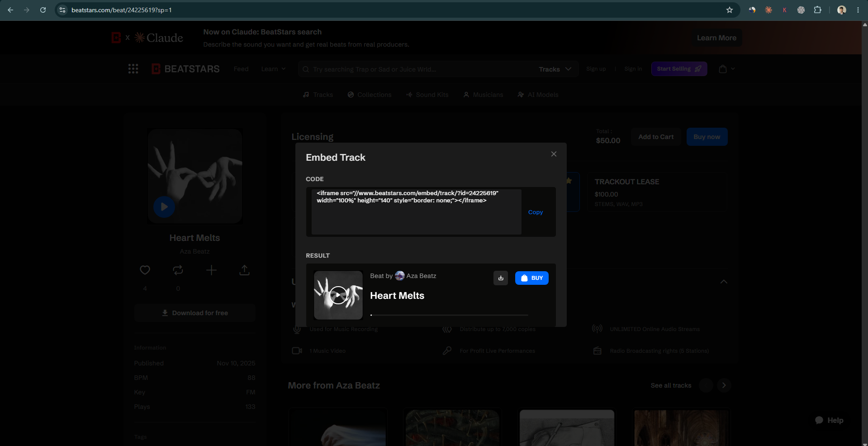Open the shopping cart bag icon
Screen dimensions: 868x446
coord(723,69)
